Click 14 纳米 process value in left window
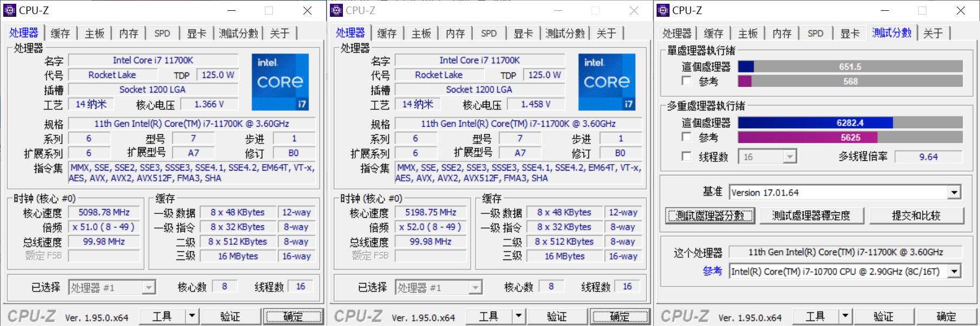980x326 pixels. 91,104
